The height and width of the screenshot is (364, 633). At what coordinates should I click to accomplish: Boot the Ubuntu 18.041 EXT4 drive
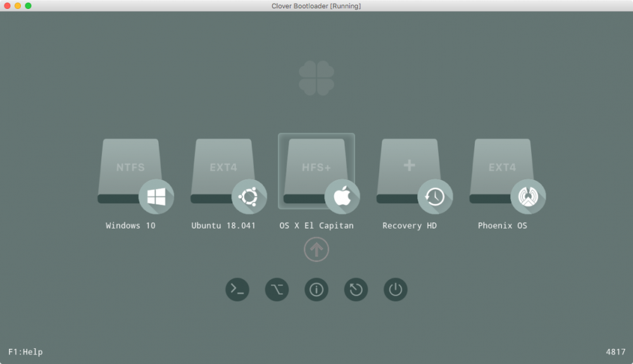(229, 177)
